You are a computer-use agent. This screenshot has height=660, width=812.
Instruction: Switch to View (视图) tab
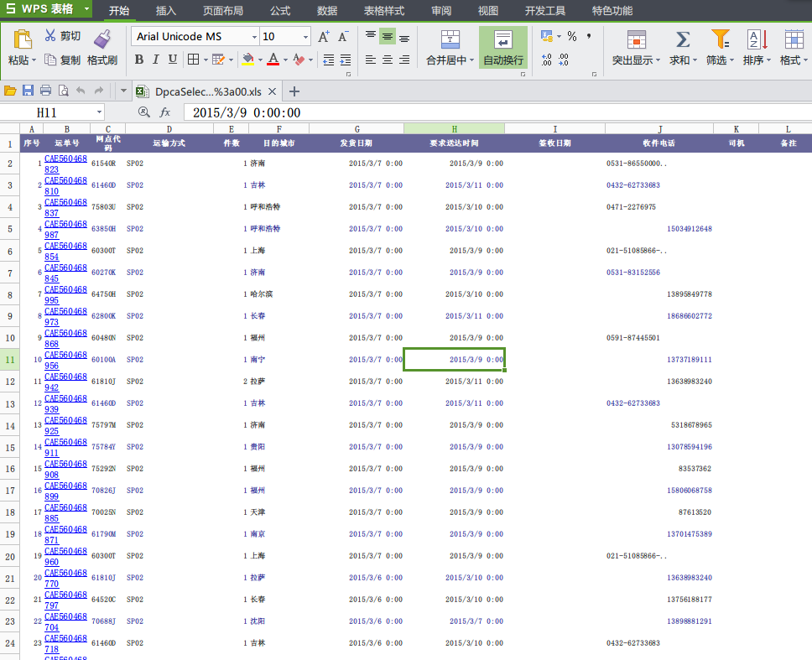click(488, 10)
